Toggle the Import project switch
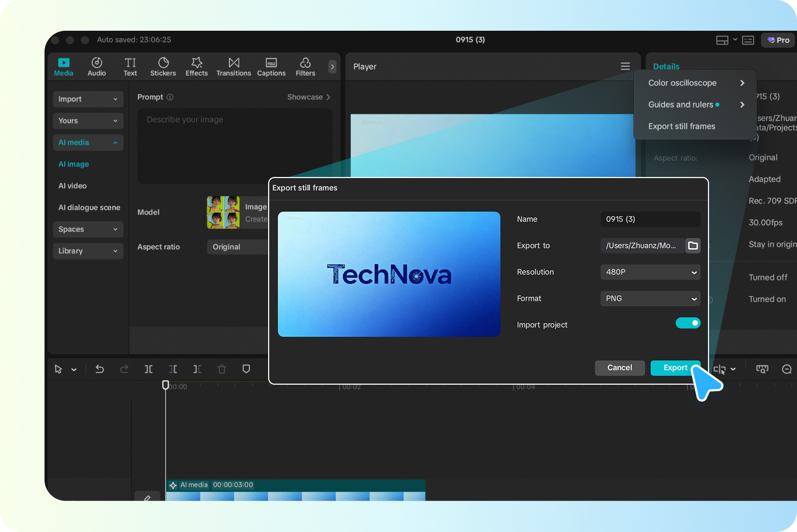Screen dimensions: 797x532 pos(687,323)
